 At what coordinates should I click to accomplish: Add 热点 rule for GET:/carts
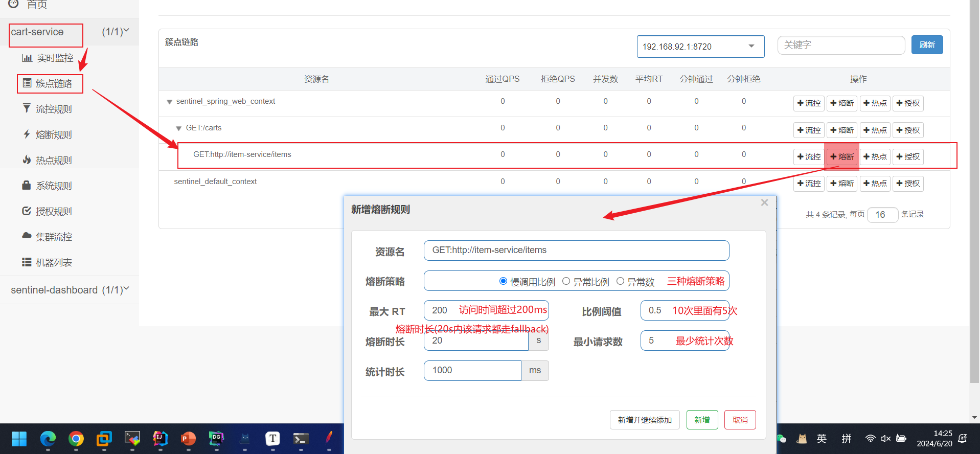tap(875, 130)
